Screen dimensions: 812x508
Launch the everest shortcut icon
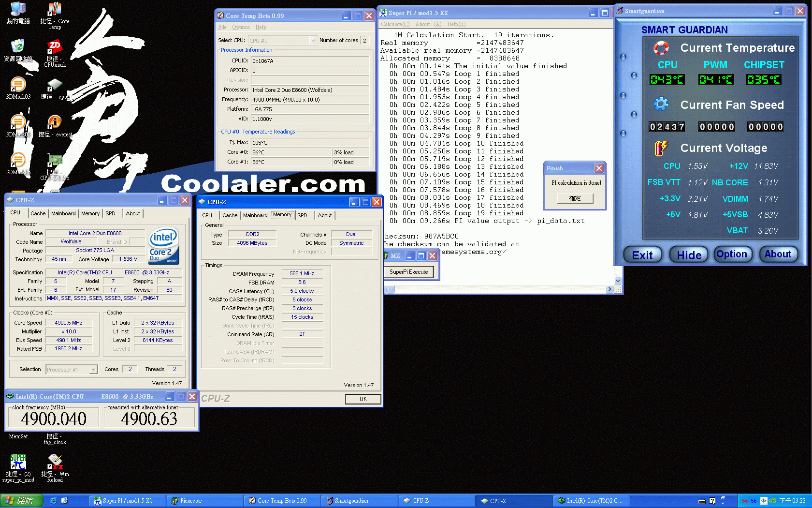[x=55, y=126]
